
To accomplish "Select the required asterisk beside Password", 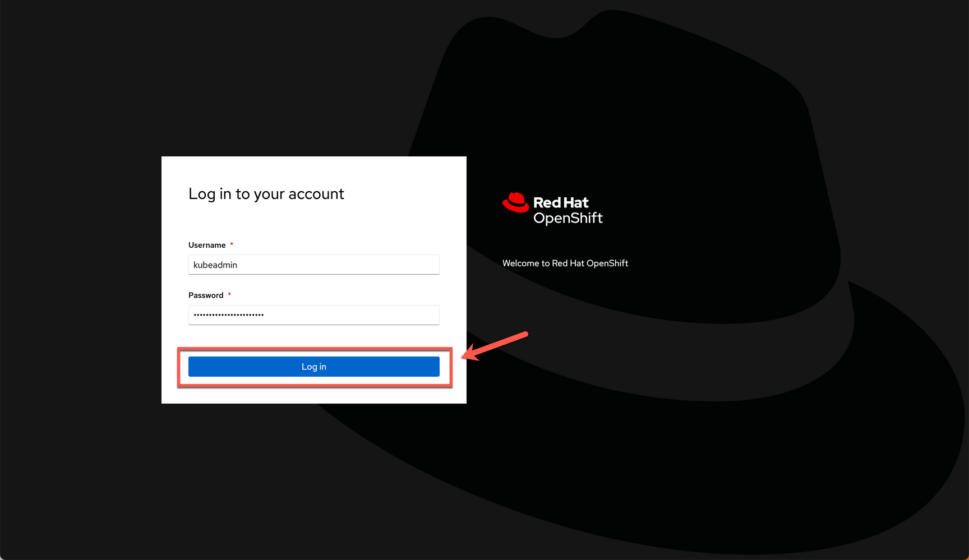I will pyautogui.click(x=229, y=293).
